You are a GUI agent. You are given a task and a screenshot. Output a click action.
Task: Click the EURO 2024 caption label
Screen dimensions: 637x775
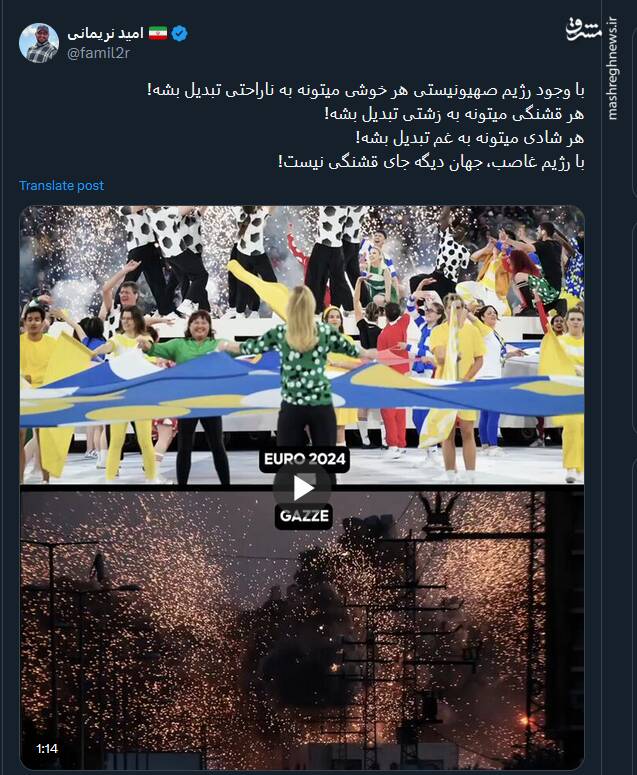(x=304, y=459)
